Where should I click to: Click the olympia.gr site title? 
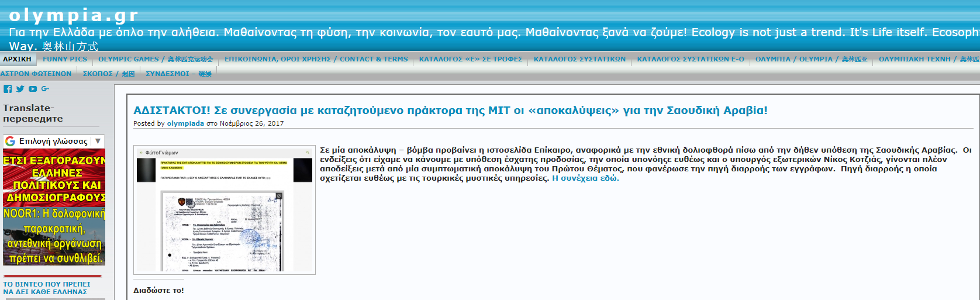(74, 15)
